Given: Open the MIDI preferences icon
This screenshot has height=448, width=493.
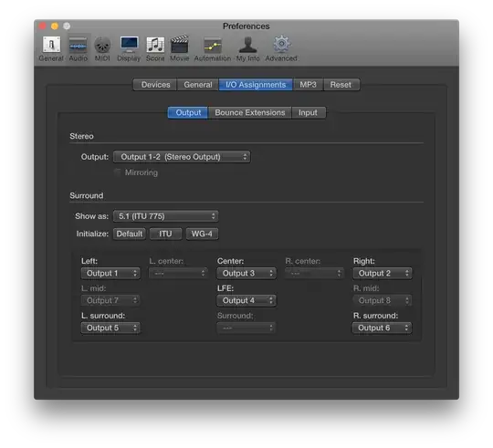Looking at the screenshot, I should pyautogui.click(x=102, y=48).
